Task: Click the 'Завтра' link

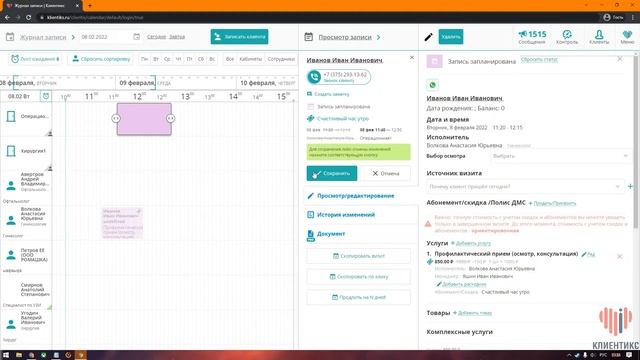Action: (177, 37)
